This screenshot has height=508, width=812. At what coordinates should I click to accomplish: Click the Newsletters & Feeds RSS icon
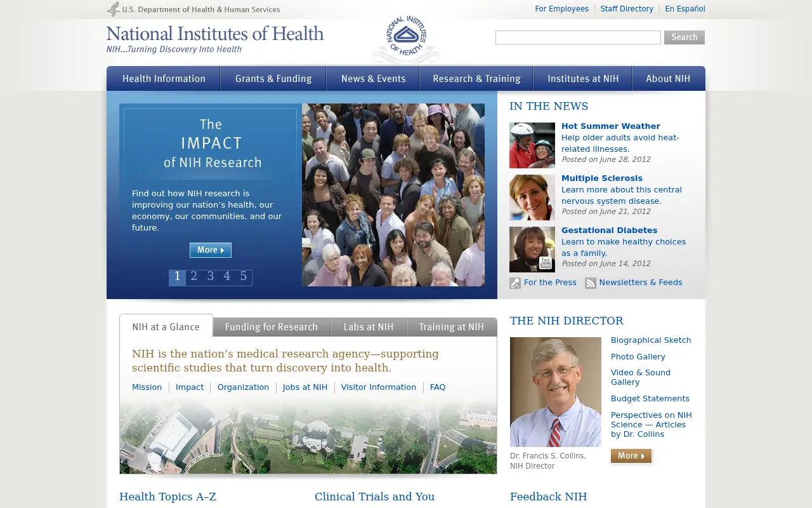point(591,283)
